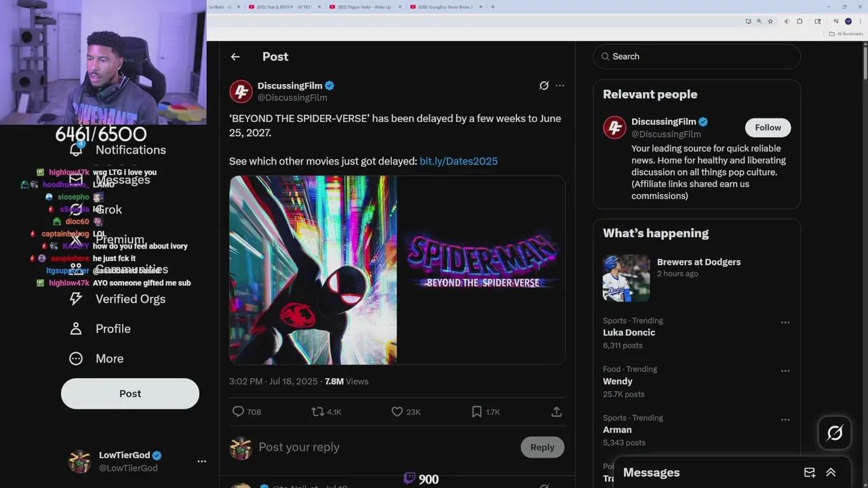Open the three-dot menu on the DiscussingFilm post
The height and width of the screenshot is (488, 868).
click(x=559, y=85)
